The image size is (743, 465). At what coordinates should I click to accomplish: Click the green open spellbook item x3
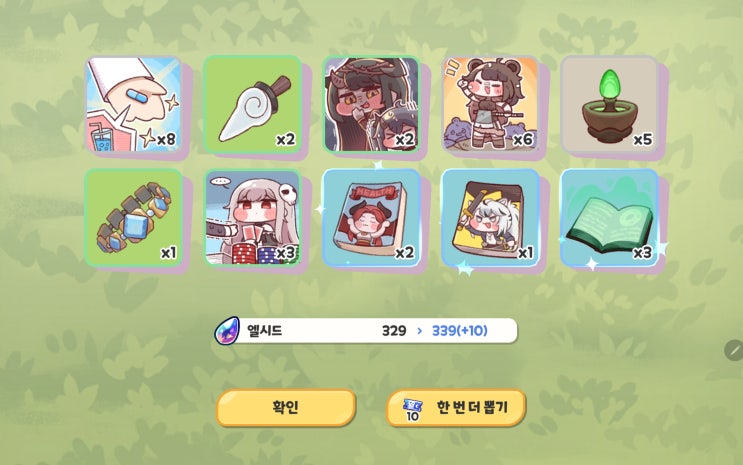pyautogui.click(x=609, y=218)
